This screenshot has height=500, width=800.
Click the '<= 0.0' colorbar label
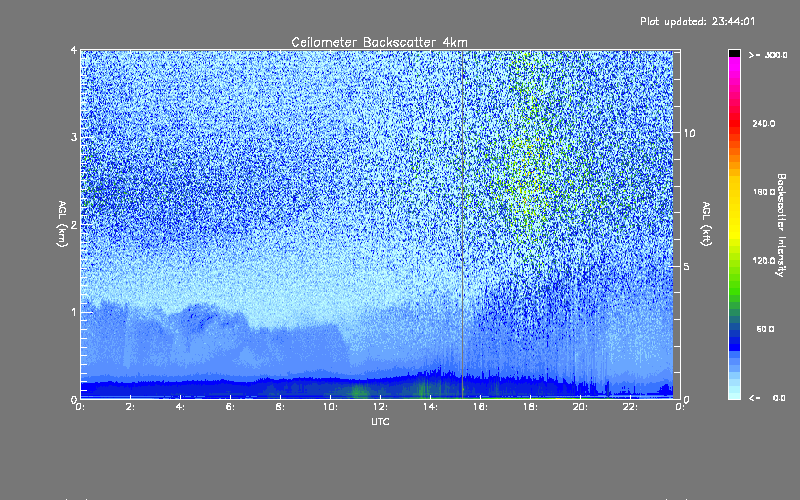pyautogui.click(x=767, y=398)
